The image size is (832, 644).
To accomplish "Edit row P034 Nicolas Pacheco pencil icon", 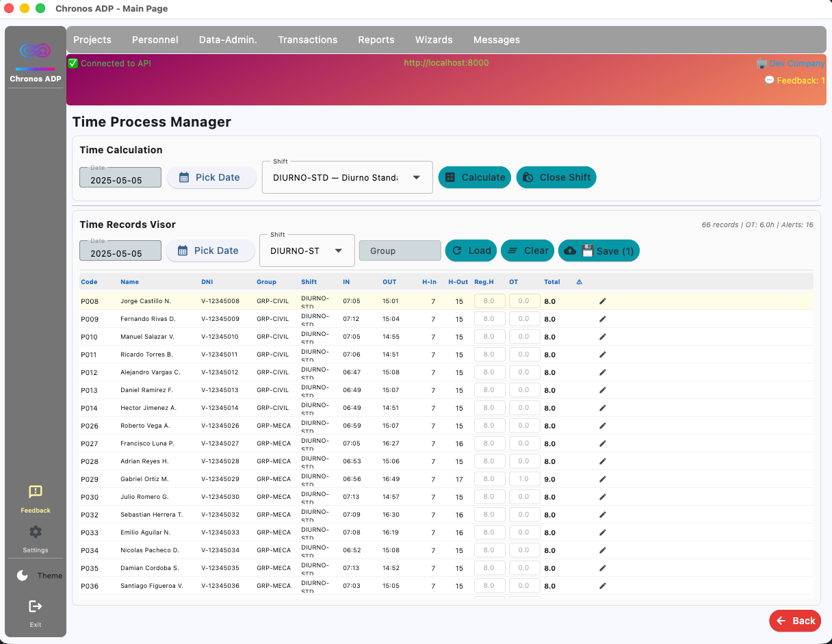I will tap(603, 550).
